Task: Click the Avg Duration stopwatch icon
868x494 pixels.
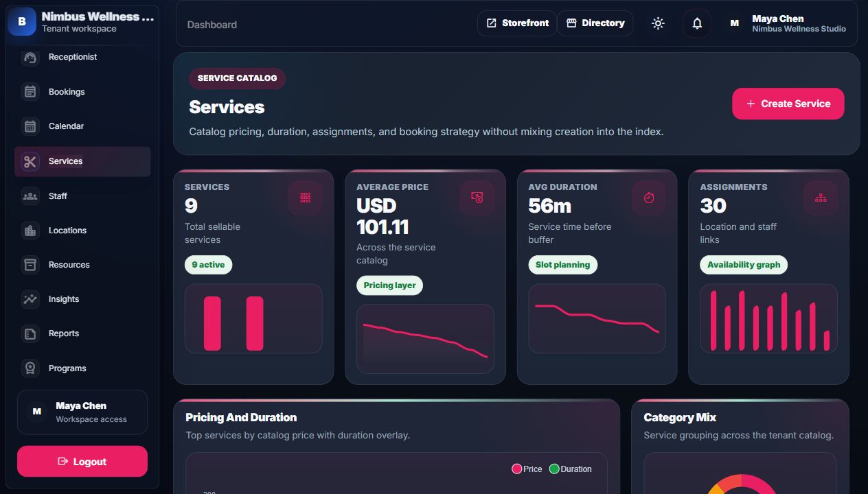Action: pos(649,198)
